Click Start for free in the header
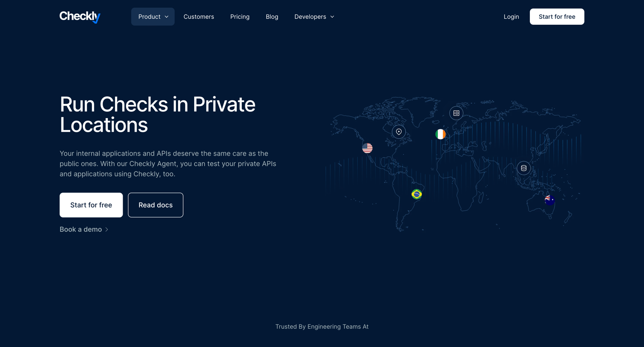The height and width of the screenshot is (347, 644). 557,17
